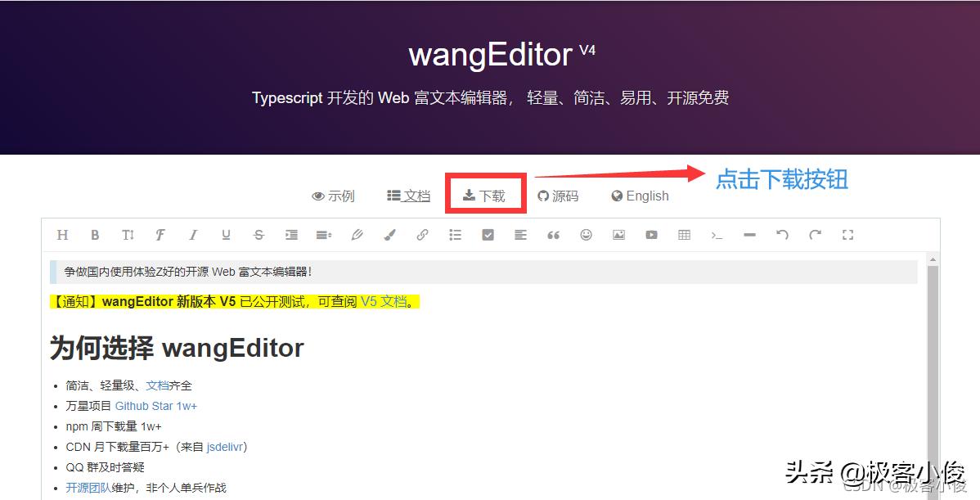Insert an image via the picture icon
This screenshot has width=980, height=500.
618,235
